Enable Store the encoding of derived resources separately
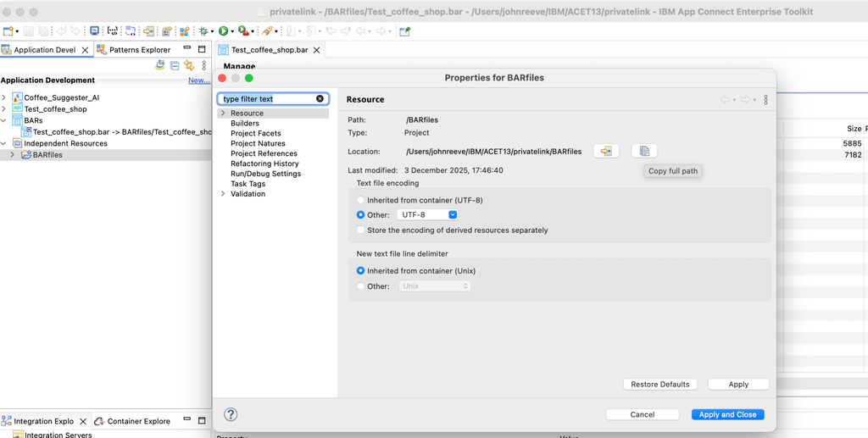868x438 pixels. click(x=361, y=230)
